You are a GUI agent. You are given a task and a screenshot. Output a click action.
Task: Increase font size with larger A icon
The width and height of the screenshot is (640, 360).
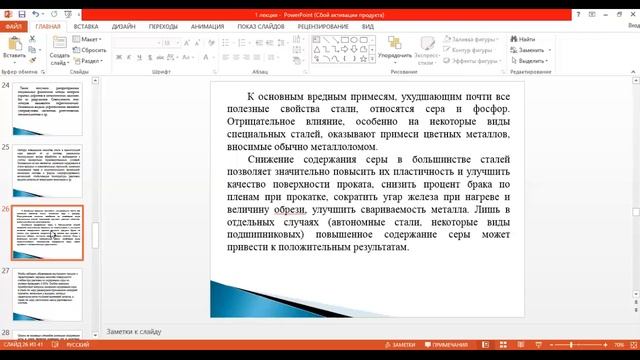pos(187,43)
